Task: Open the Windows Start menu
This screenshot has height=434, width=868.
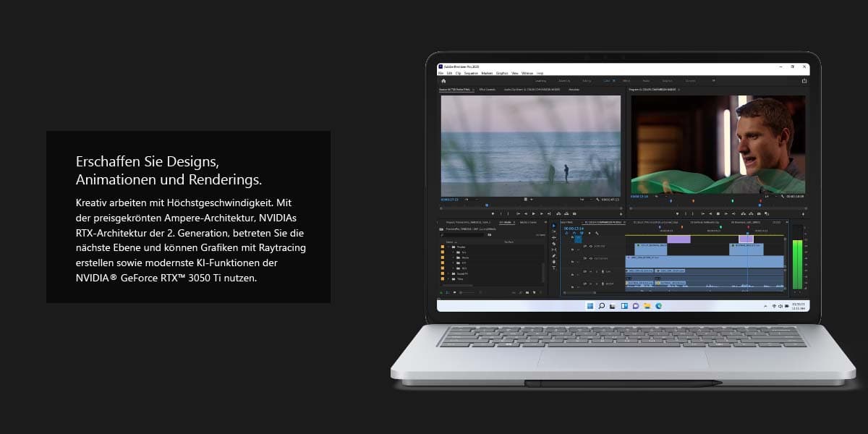Action: 590,306
